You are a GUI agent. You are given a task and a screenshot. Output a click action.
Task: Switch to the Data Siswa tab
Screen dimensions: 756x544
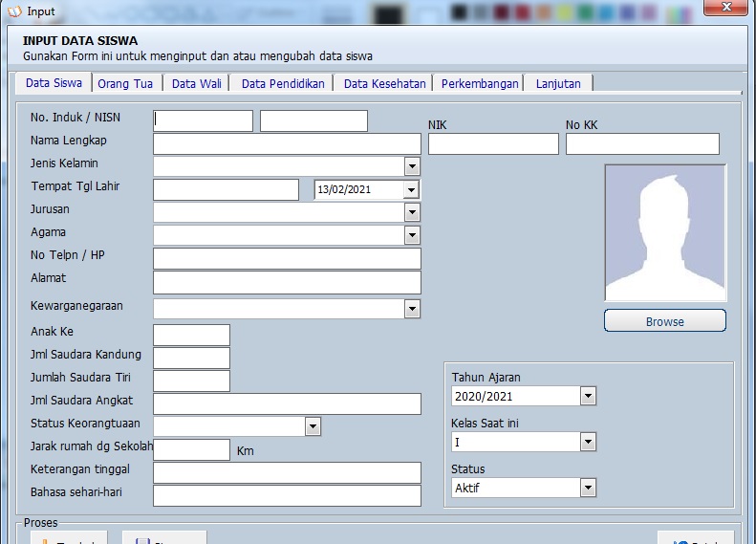coord(54,83)
